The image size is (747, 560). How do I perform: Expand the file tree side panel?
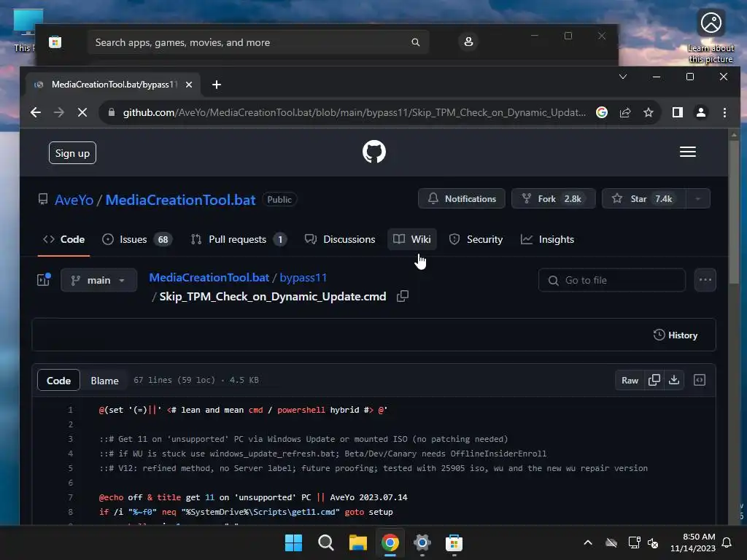point(44,280)
